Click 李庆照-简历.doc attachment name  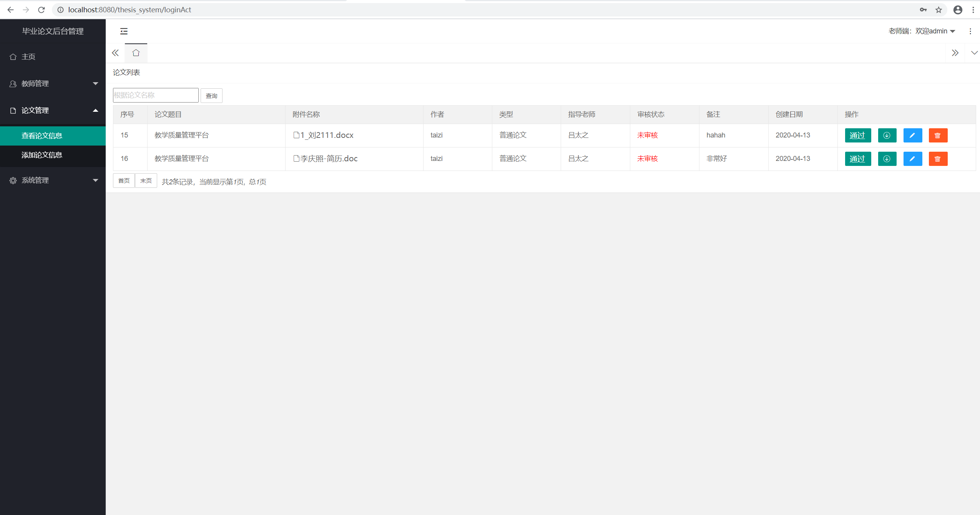329,159
